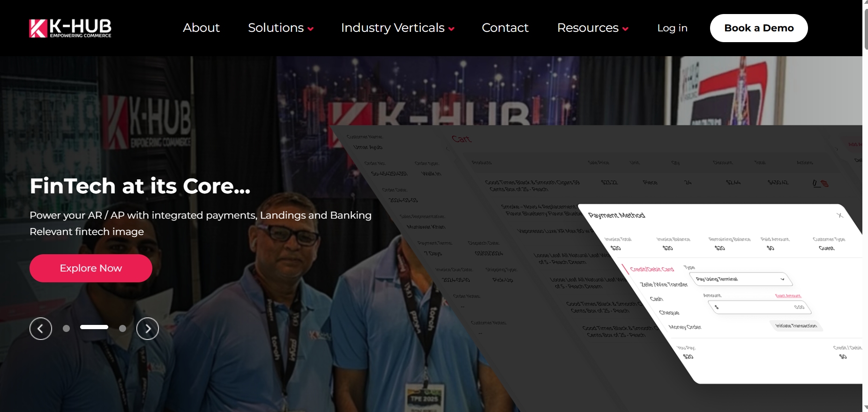Expand the Resources dropdown menu
Viewport: 868px width, 412px height.
(x=593, y=28)
